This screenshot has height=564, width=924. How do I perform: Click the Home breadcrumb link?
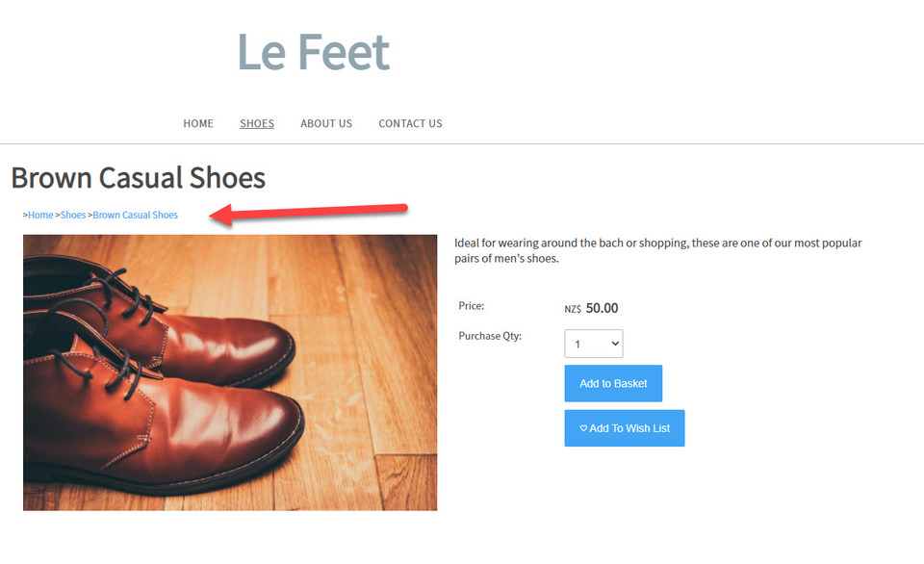pos(40,215)
